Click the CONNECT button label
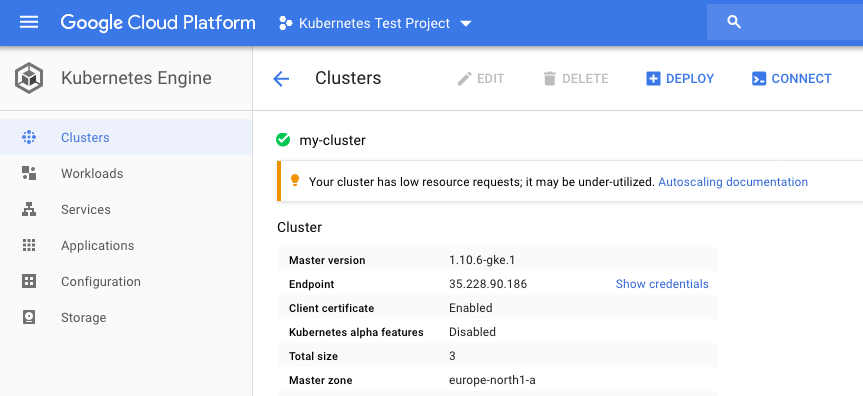Image resolution: width=863 pixels, height=396 pixels. [801, 79]
